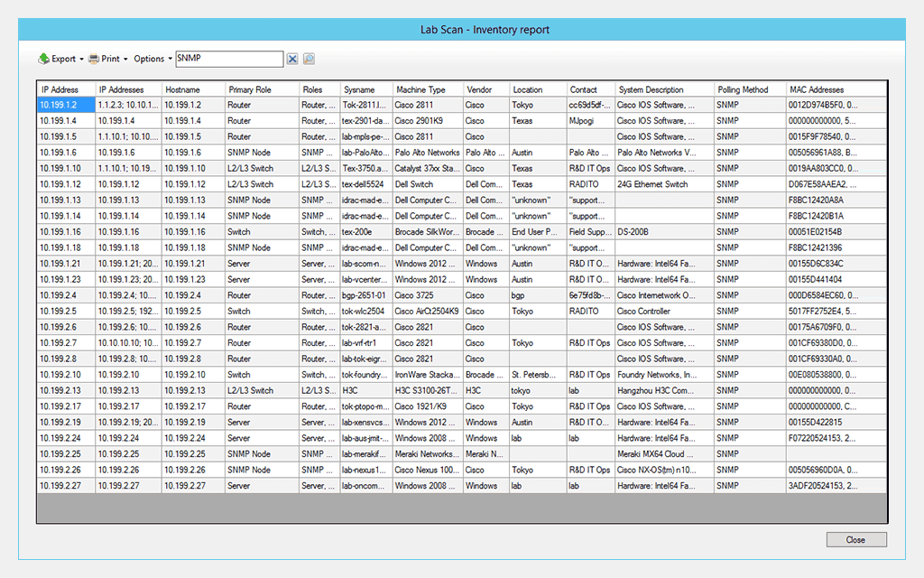Image resolution: width=924 pixels, height=578 pixels.
Task: Select the IP Address cell 10.199.1.10
Action: 66,169
